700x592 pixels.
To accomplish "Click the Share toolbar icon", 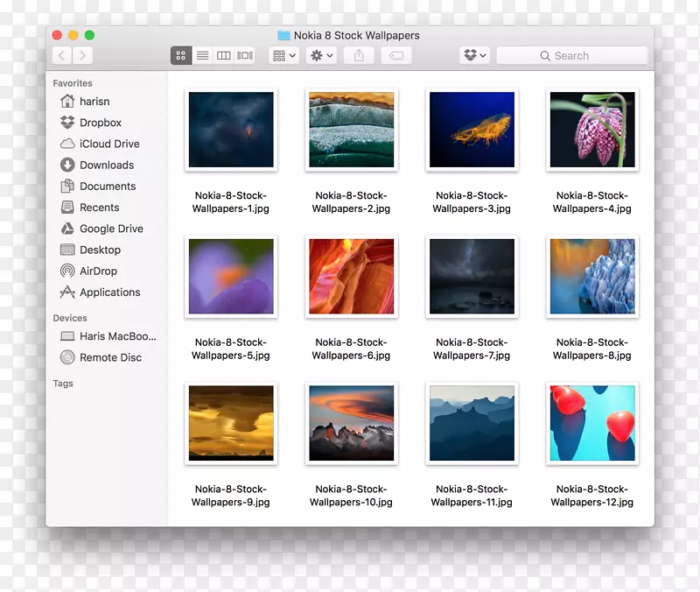I will 359,55.
